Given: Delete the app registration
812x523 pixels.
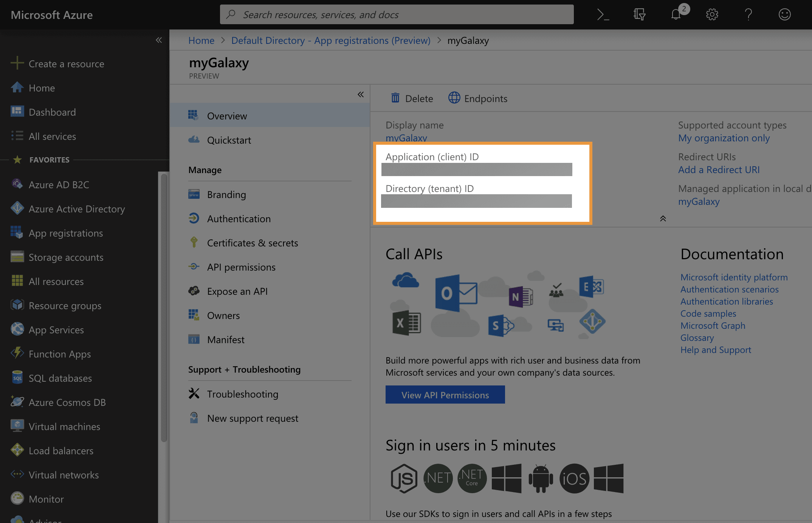Looking at the screenshot, I should [x=412, y=99].
